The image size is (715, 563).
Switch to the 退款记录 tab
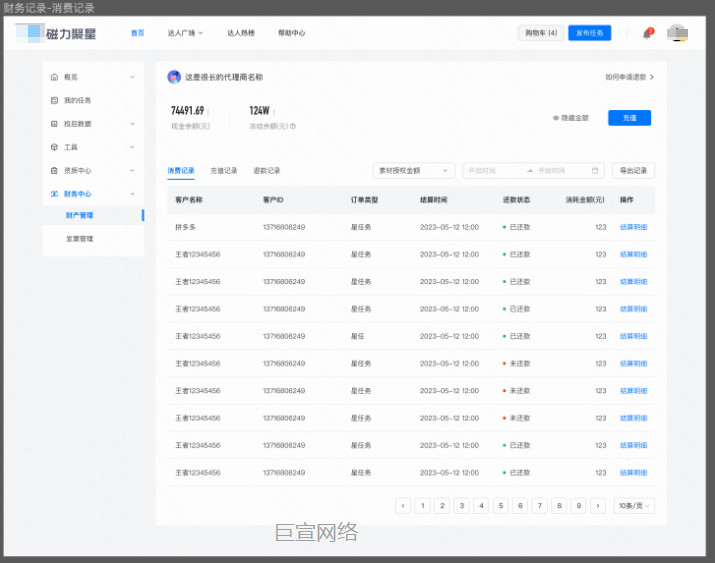[x=267, y=170]
